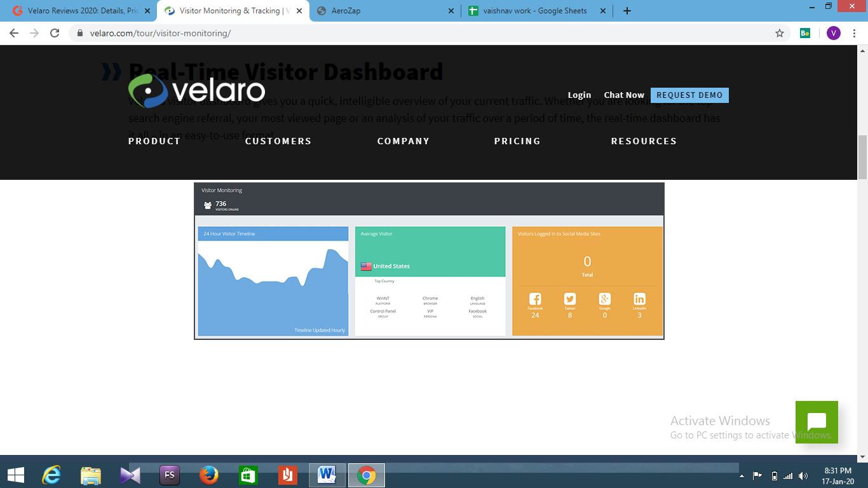This screenshot has width=868, height=488.
Task: Click the Facebook icon in the dashboard
Action: pyautogui.click(x=535, y=299)
